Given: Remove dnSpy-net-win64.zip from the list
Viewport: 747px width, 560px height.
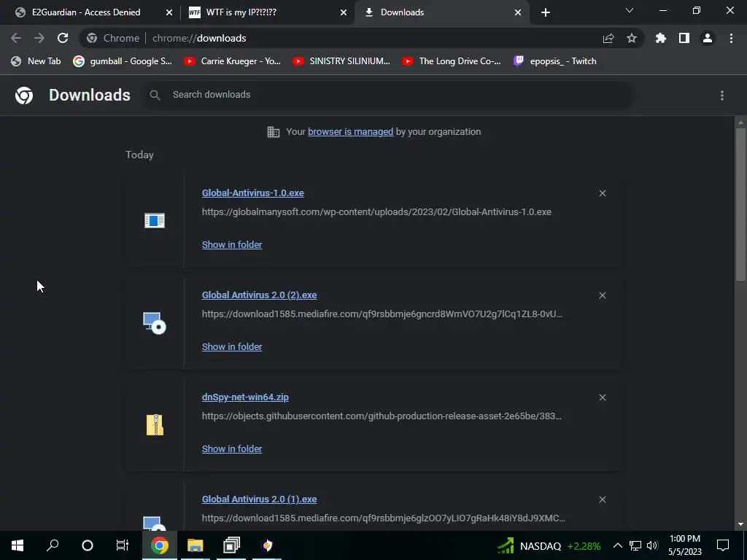Looking at the screenshot, I should (603, 397).
